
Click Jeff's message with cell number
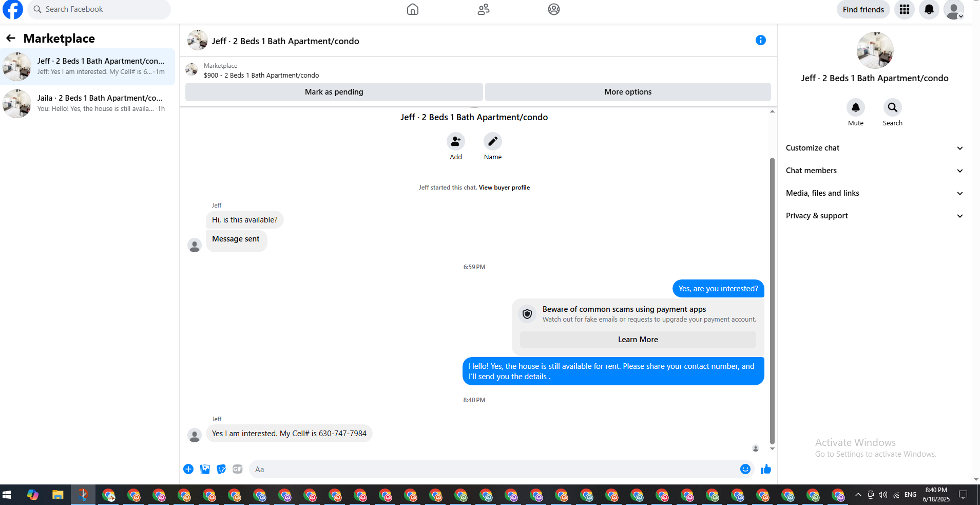coord(289,434)
